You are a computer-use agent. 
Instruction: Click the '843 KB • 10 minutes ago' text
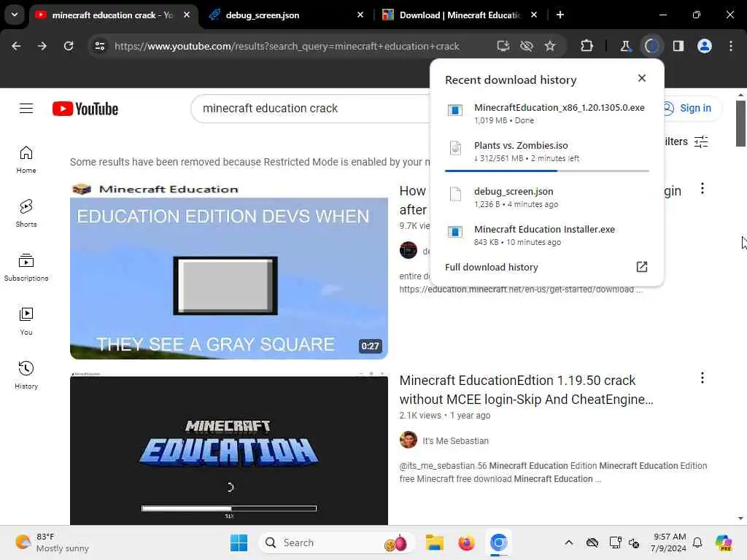(x=517, y=242)
